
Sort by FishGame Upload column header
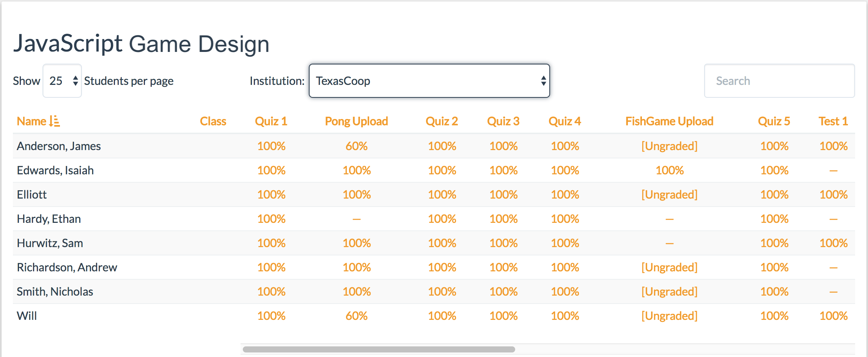tap(669, 121)
